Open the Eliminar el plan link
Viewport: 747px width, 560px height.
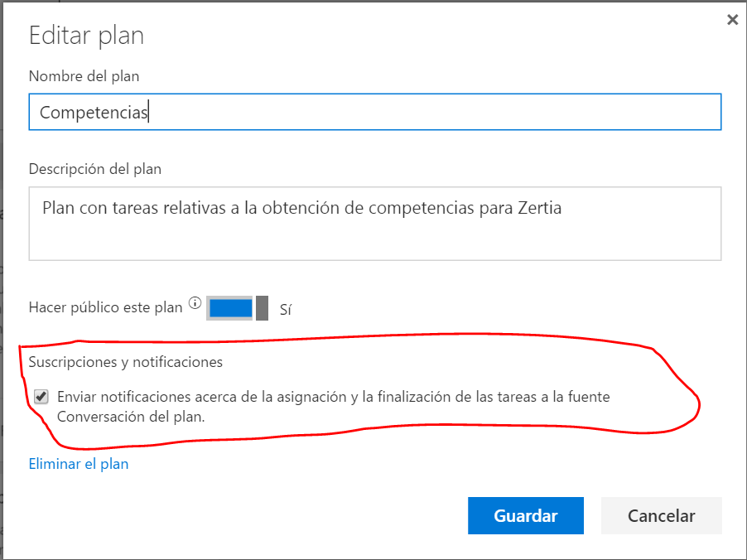click(79, 464)
